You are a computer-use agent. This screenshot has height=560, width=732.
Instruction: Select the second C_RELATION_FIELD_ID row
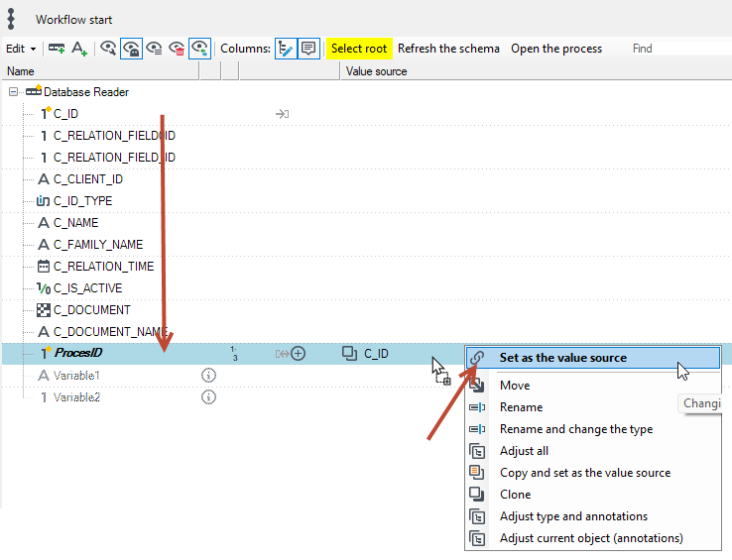click(114, 158)
